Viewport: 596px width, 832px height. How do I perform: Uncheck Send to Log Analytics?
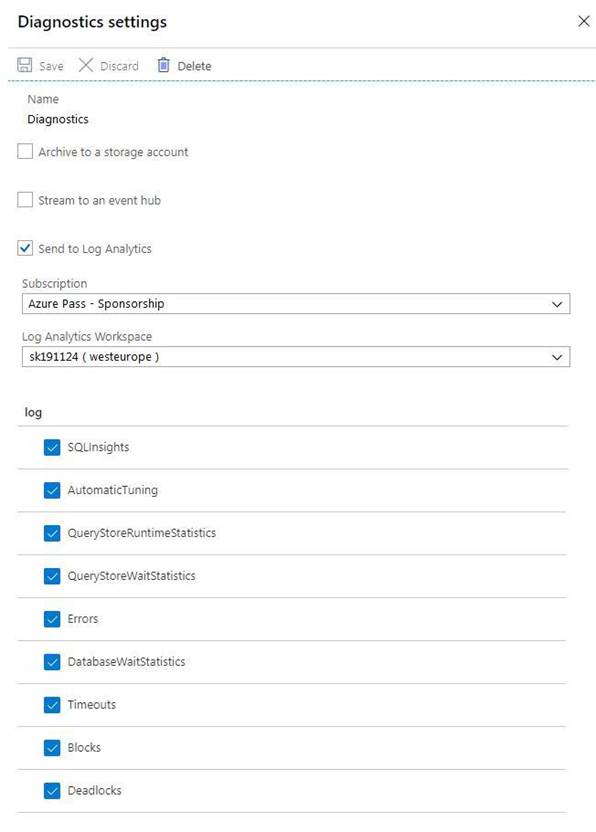(x=25, y=248)
